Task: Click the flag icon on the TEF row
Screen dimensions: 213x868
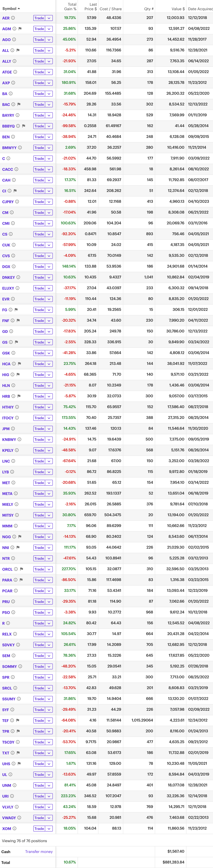Action: tap(18, 720)
